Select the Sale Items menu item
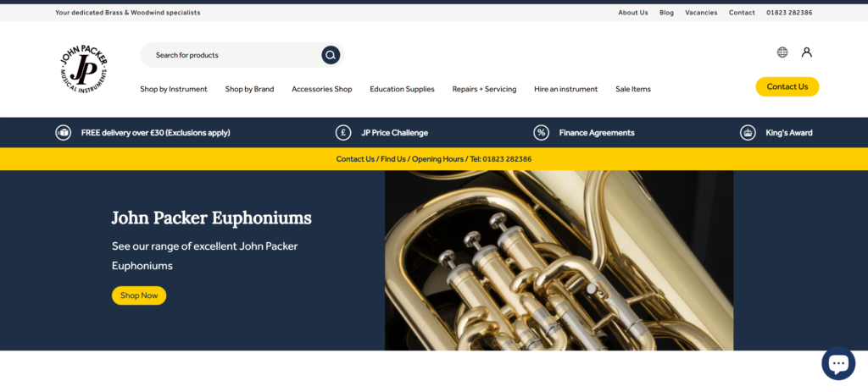 click(x=632, y=89)
